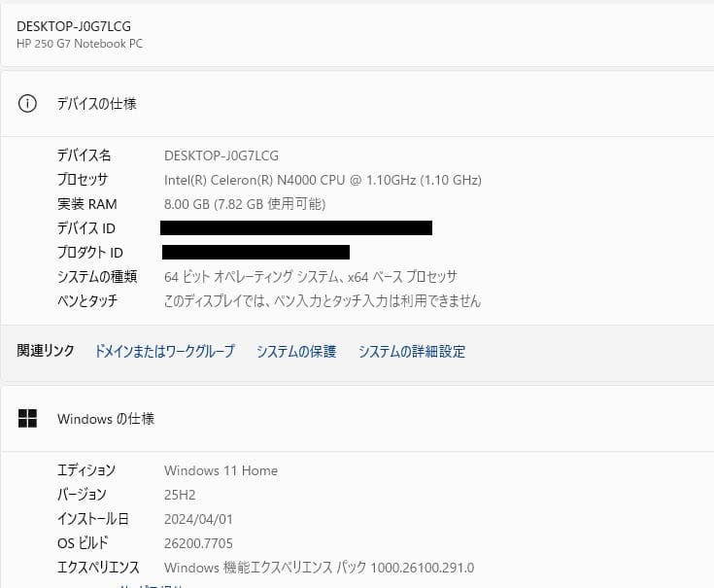The image size is (714, 588).
Task: Click the バージョン label
Action: (82, 495)
